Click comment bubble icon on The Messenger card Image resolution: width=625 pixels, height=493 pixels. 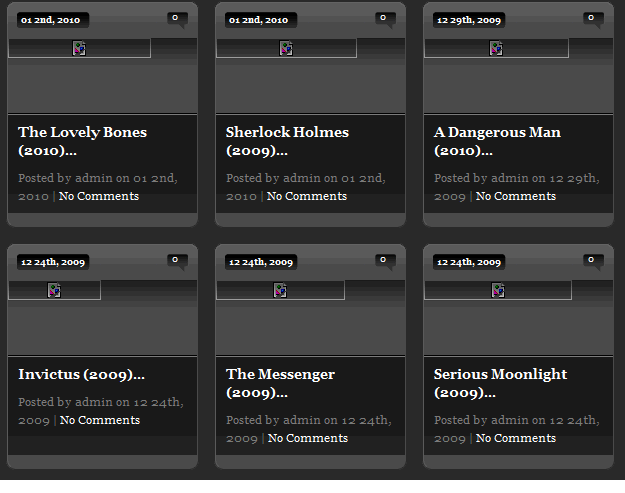tap(385, 262)
